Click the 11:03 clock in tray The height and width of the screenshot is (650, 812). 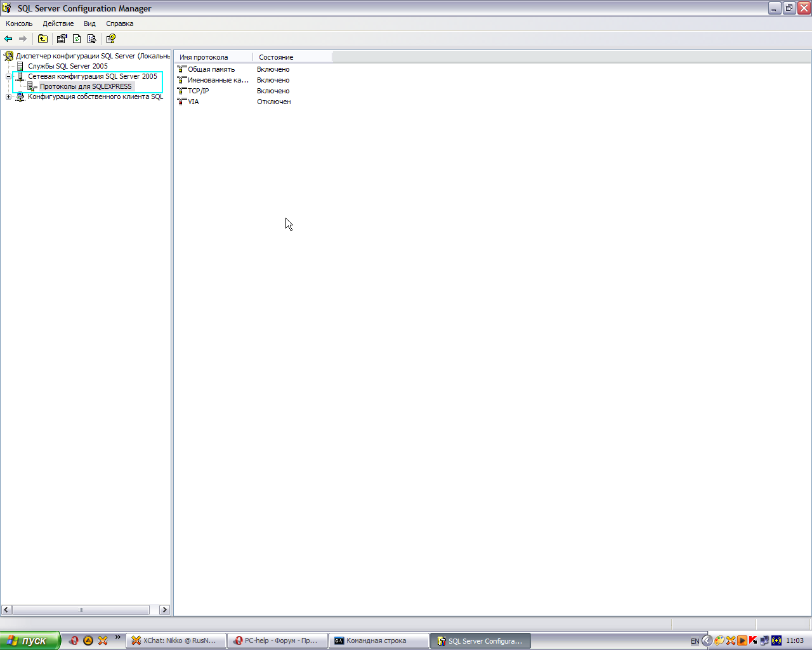795,640
